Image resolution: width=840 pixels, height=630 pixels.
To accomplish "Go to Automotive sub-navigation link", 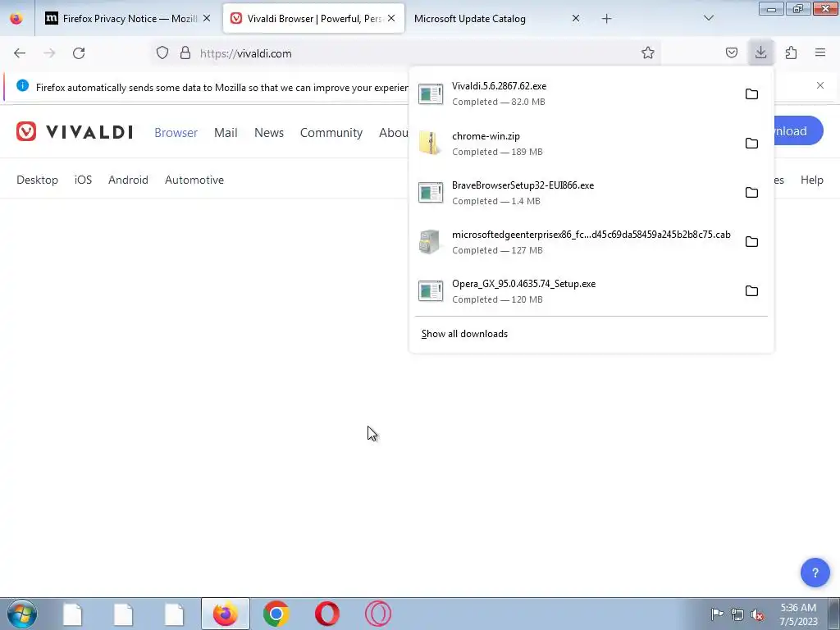I will tap(194, 180).
